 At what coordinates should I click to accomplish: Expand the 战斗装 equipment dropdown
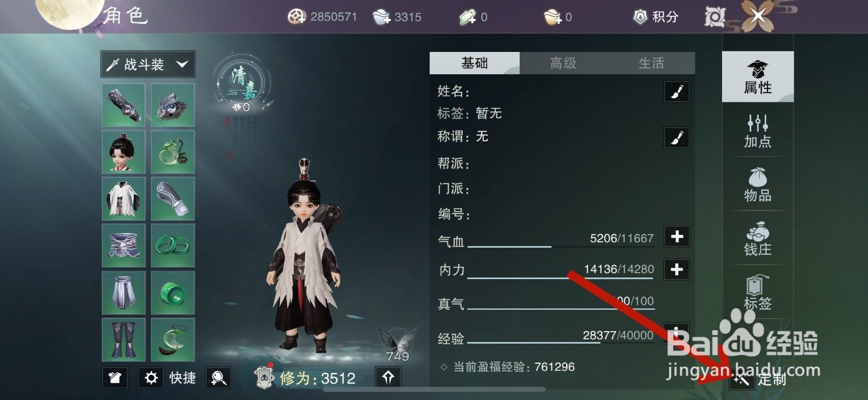click(148, 65)
